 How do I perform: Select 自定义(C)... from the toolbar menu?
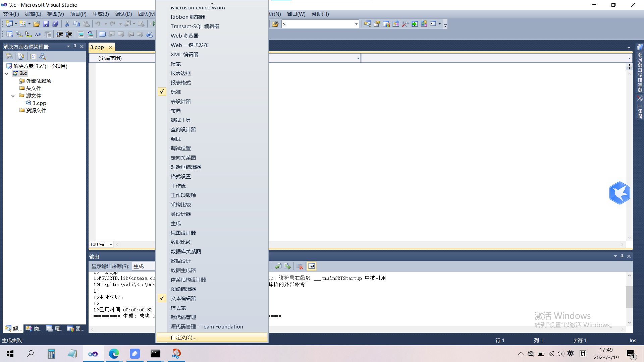[184, 337]
